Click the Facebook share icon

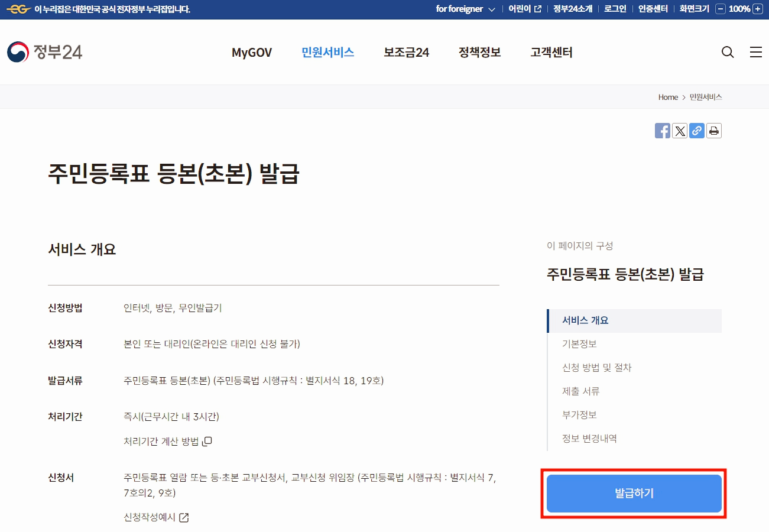662,131
